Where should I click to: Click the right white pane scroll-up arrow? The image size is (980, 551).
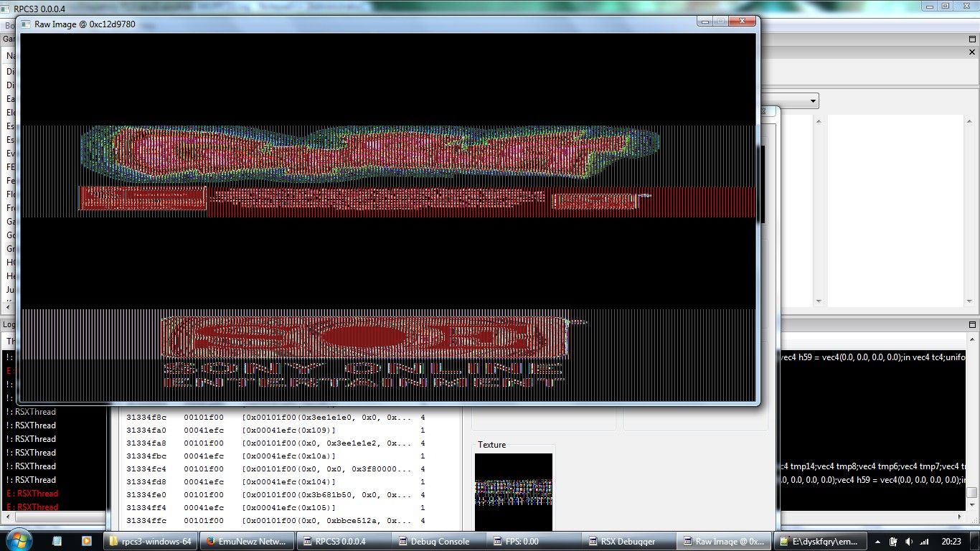[x=968, y=121]
